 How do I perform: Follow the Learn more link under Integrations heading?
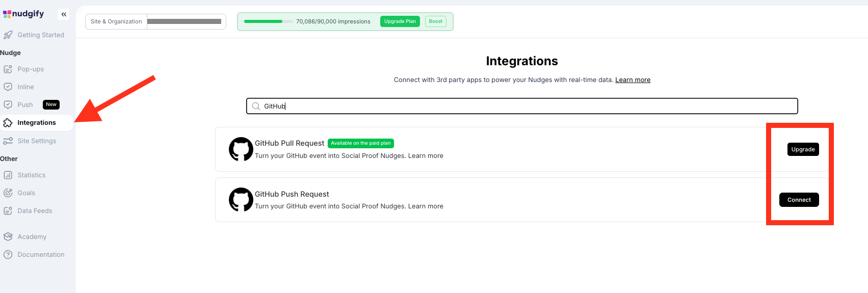tap(633, 80)
